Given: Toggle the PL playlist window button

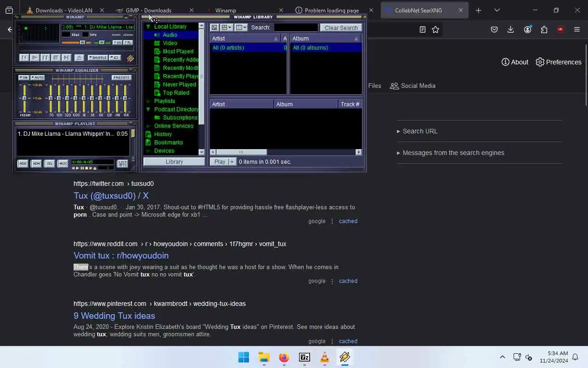Looking at the screenshot, I should pos(128,42).
